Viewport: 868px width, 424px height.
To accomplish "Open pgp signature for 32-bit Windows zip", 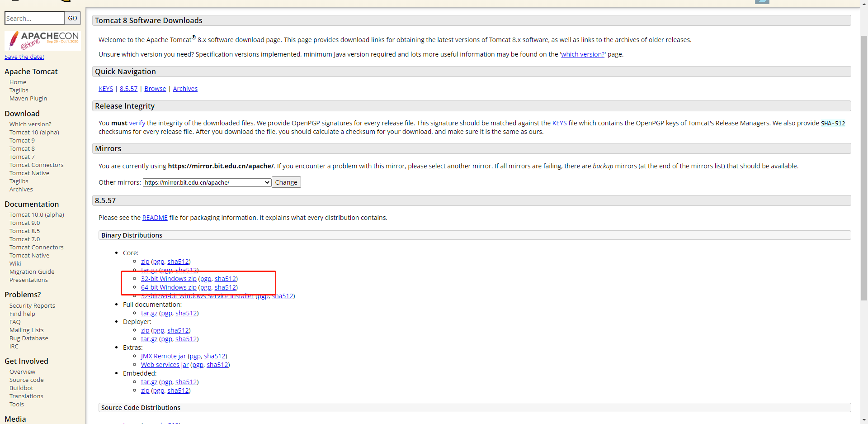I will coord(206,279).
